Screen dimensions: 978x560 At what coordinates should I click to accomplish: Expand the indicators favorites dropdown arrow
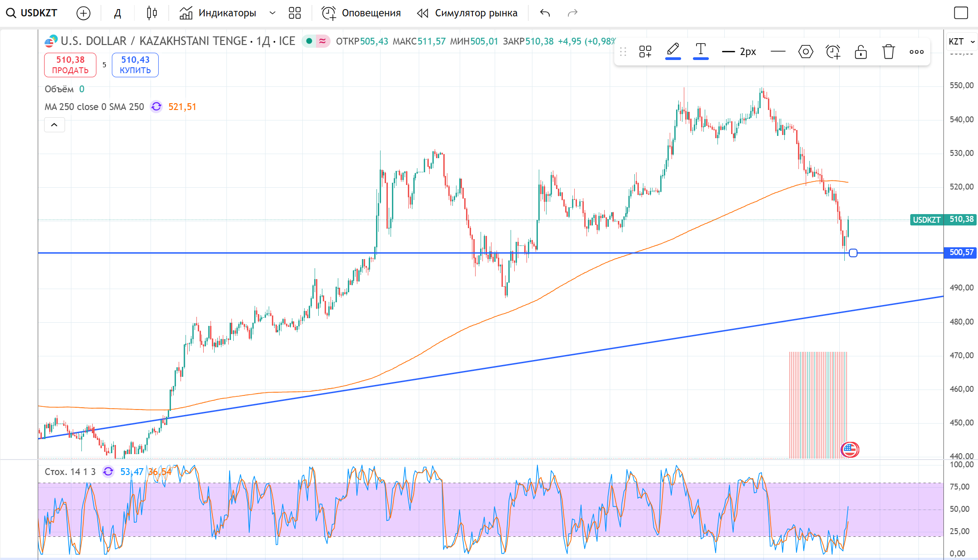click(x=272, y=13)
